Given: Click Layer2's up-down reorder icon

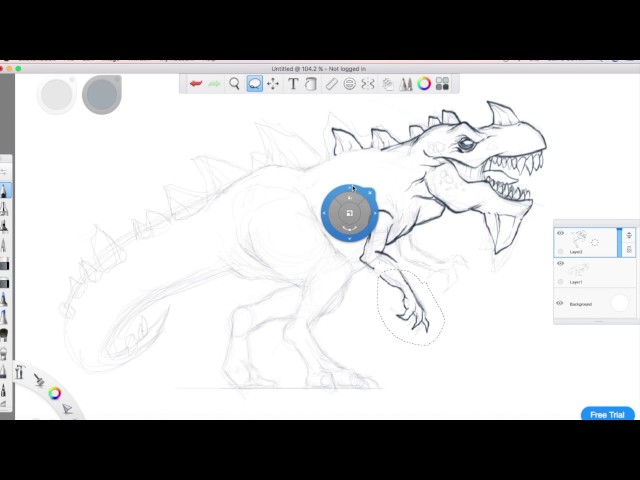Looking at the screenshot, I should tap(629, 235).
